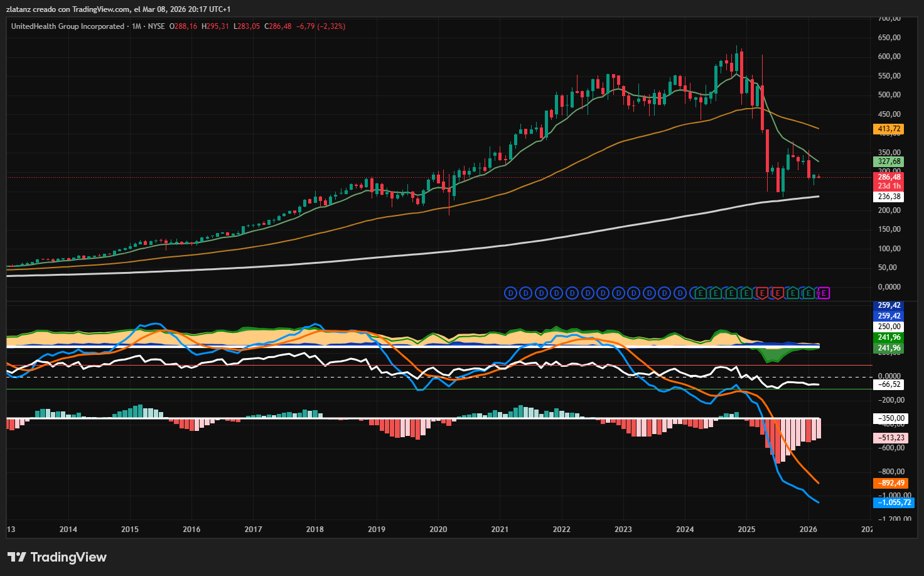Click the second red earnings E marker
This screenshot has height=576, width=924.
tap(778, 293)
